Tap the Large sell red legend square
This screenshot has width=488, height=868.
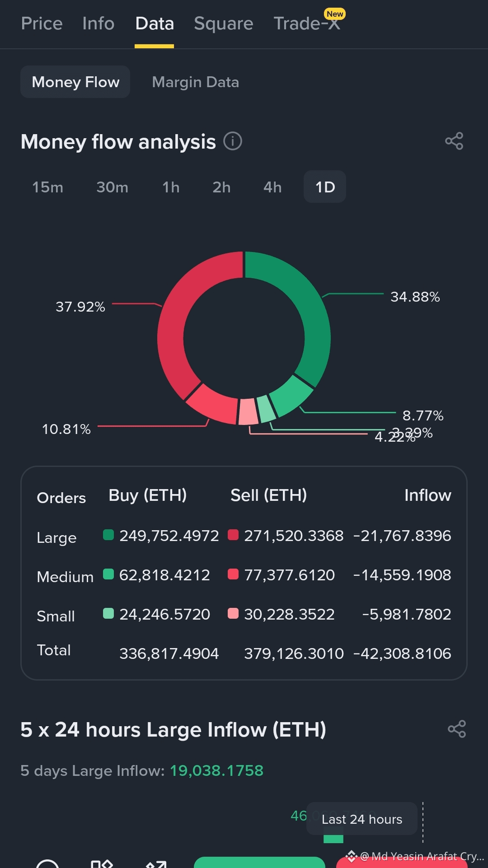pyautogui.click(x=233, y=535)
